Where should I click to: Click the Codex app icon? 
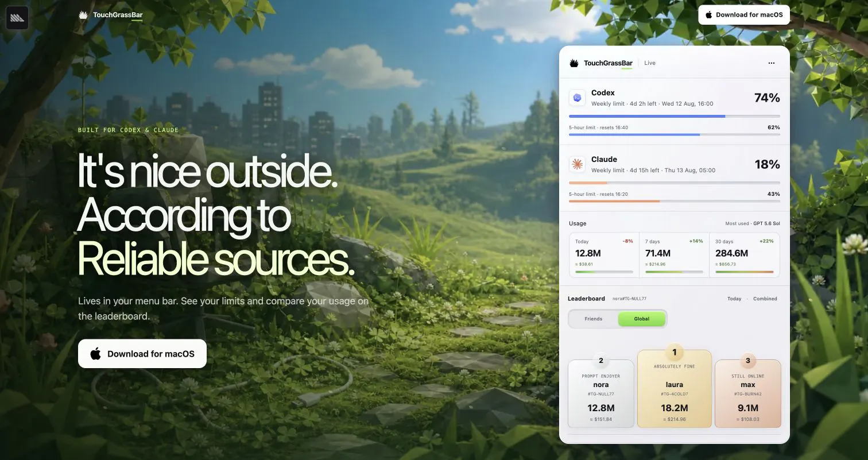click(577, 98)
